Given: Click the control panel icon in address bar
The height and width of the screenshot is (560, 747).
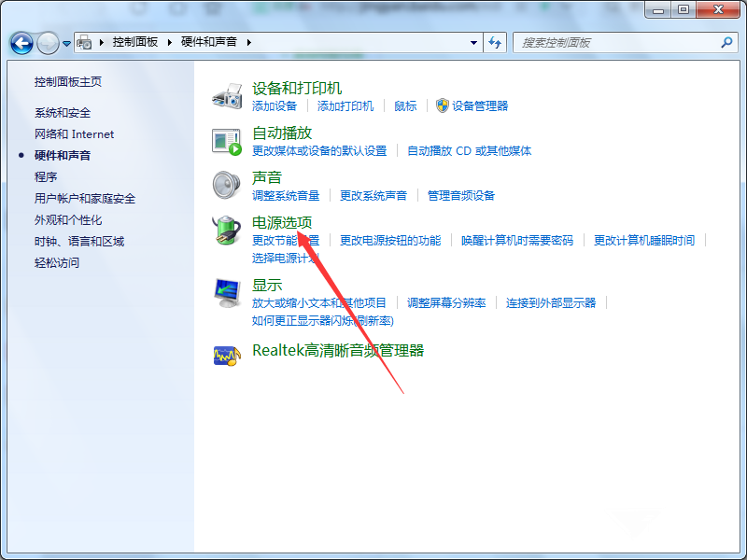Looking at the screenshot, I should pyautogui.click(x=84, y=42).
